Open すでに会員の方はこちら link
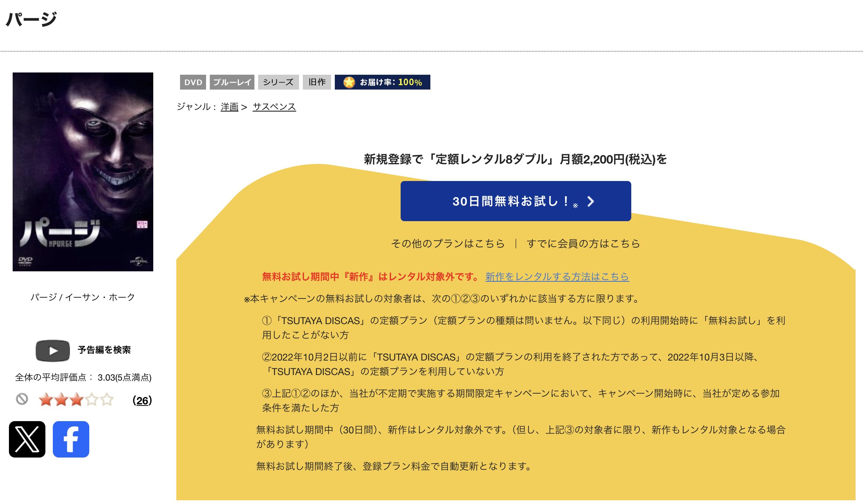Viewport: 863px width, 504px height. pos(583,243)
